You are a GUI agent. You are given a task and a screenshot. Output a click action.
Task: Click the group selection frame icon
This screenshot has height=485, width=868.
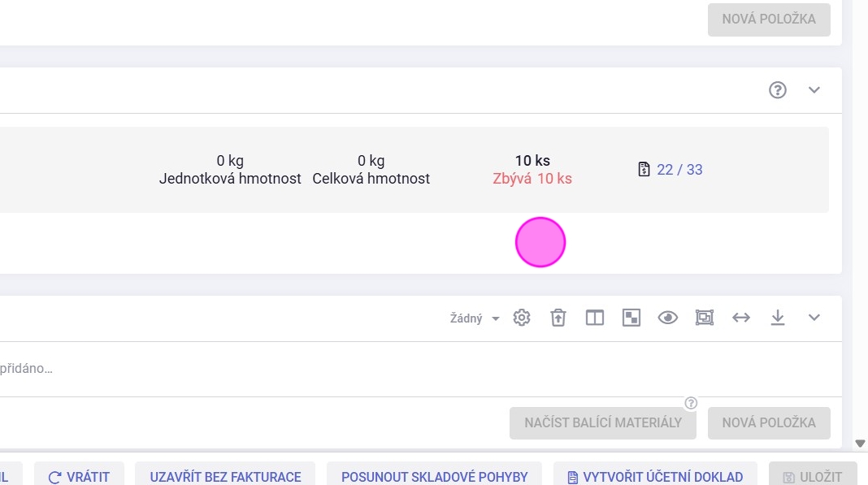[705, 318]
